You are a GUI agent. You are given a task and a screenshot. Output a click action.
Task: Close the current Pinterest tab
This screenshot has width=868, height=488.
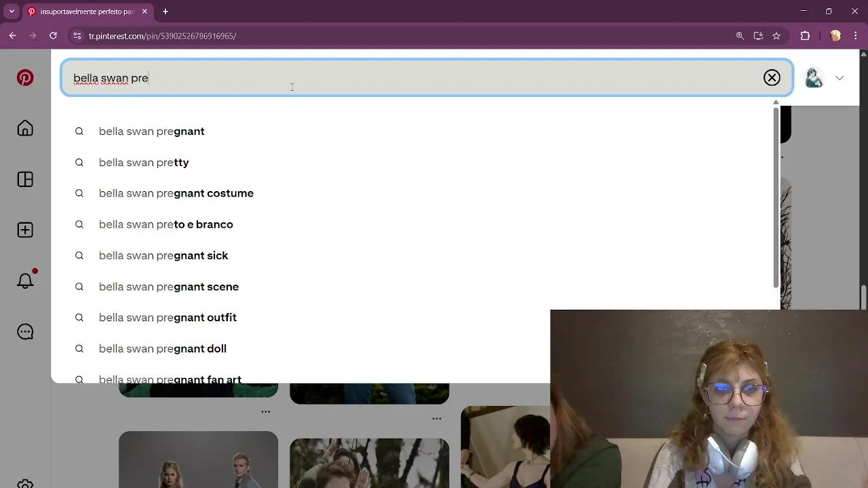(x=144, y=12)
